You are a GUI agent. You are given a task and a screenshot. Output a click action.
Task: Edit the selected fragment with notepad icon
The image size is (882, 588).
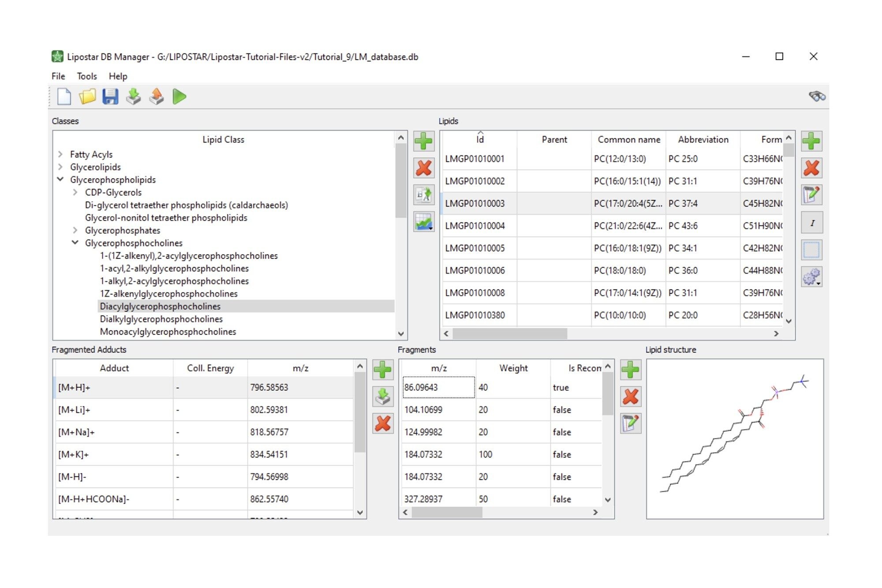tap(630, 423)
